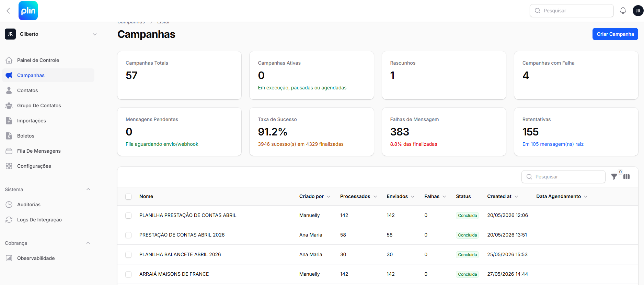
Task: Check the PRESTAÇÃO DE CONTAS ABRIL 2026 row
Action: (x=128, y=235)
